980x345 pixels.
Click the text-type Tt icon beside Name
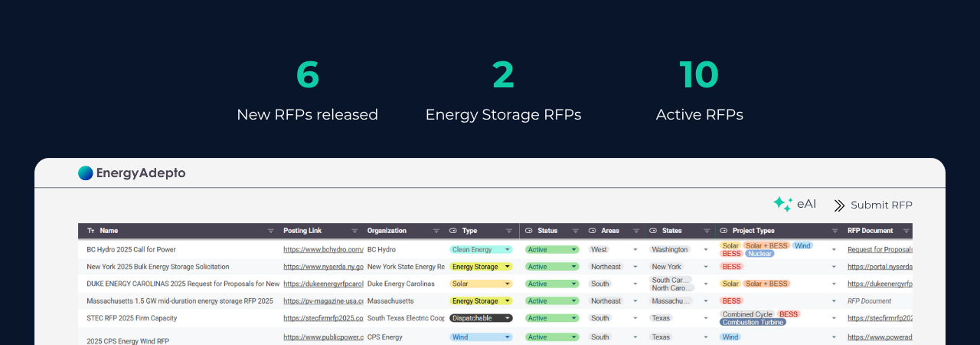pyautogui.click(x=91, y=231)
